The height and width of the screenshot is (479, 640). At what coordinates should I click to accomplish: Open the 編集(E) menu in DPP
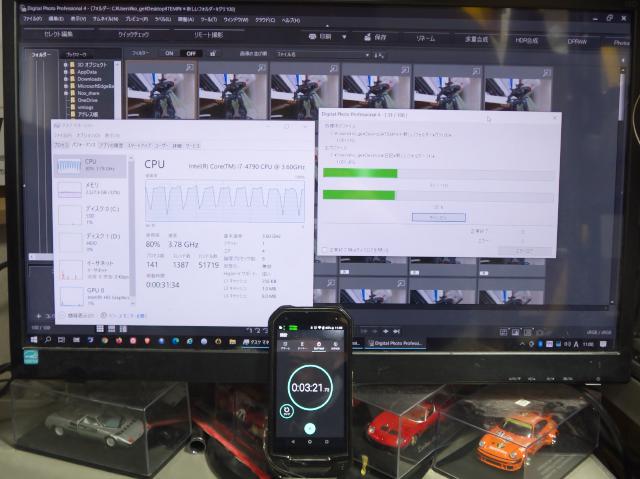point(56,19)
